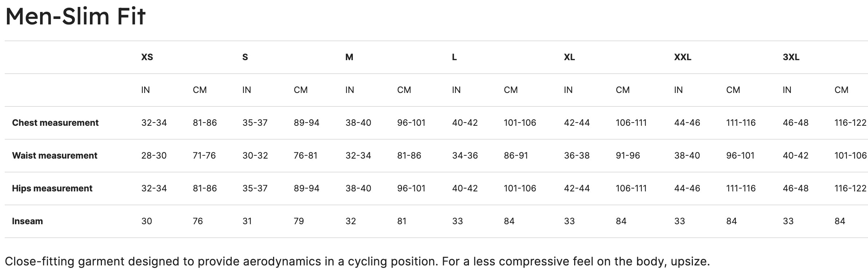Click the waist value 86-91 cm
The height and width of the screenshot is (280, 868).
tap(516, 156)
